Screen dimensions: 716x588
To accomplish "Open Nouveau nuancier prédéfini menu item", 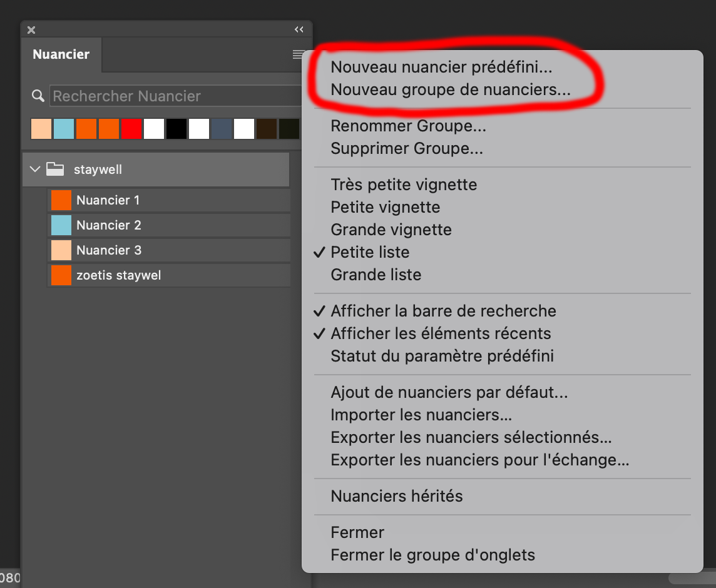I will (x=441, y=67).
